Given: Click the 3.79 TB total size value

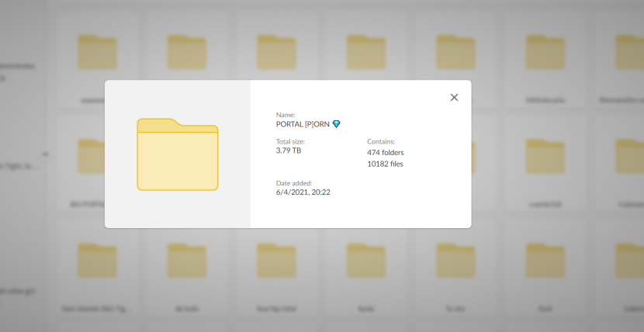Looking at the screenshot, I should (x=289, y=151).
